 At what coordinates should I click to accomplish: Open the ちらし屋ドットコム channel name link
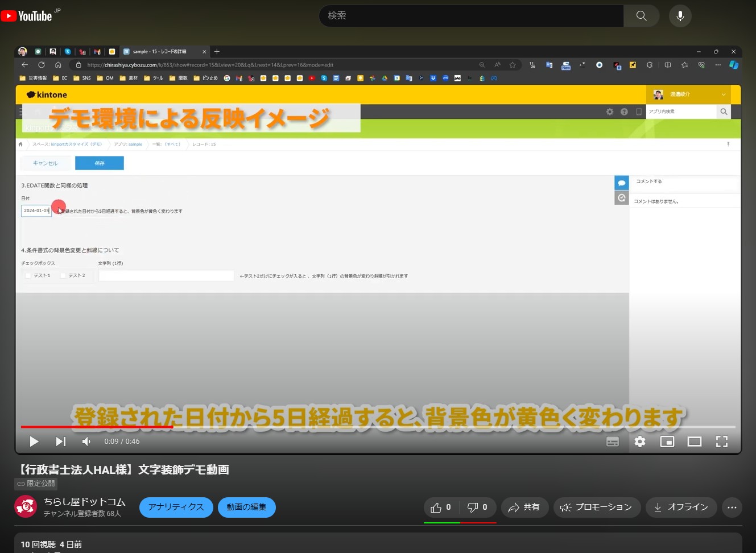pyautogui.click(x=85, y=502)
